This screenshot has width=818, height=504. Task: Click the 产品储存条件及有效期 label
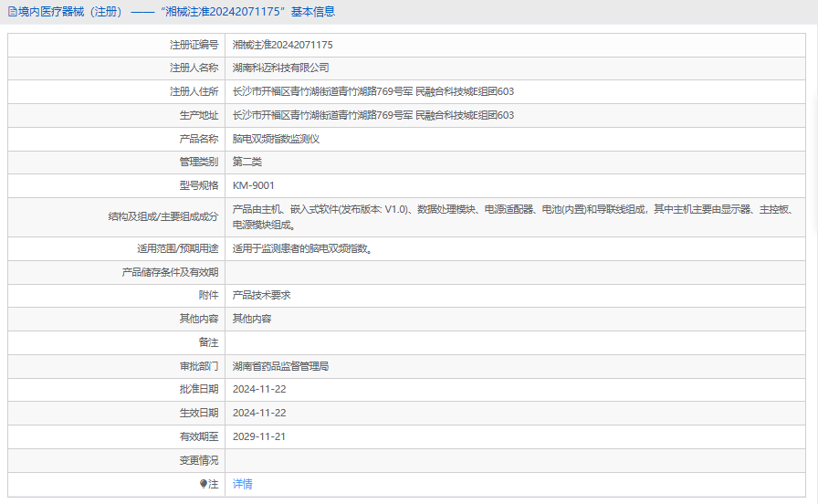coord(170,272)
